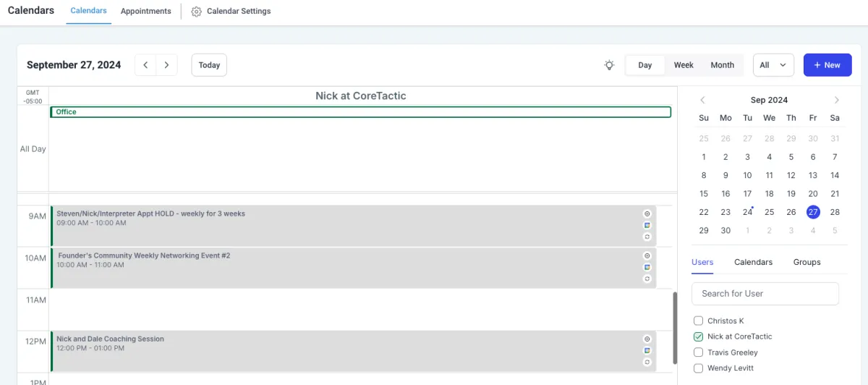The height and width of the screenshot is (385, 868).
Task: Open the Groups tab in sidebar
Action: [x=807, y=262]
